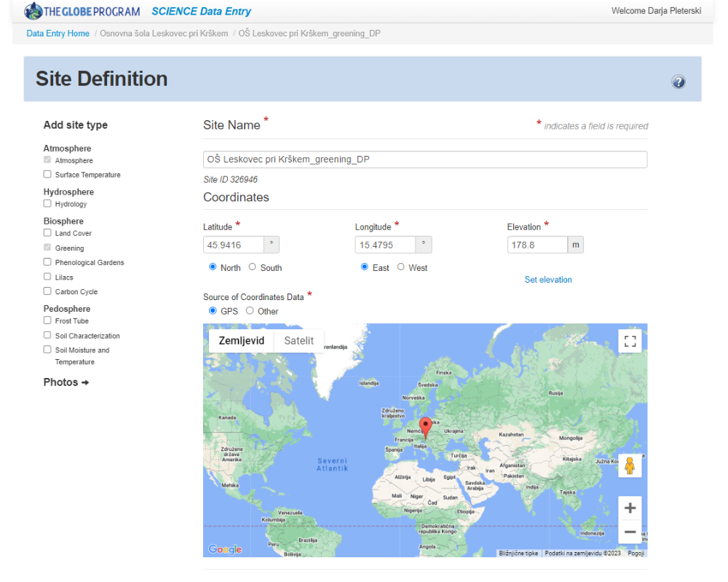Click the Site Name text field
The width and height of the screenshot is (728, 582).
click(424, 160)
